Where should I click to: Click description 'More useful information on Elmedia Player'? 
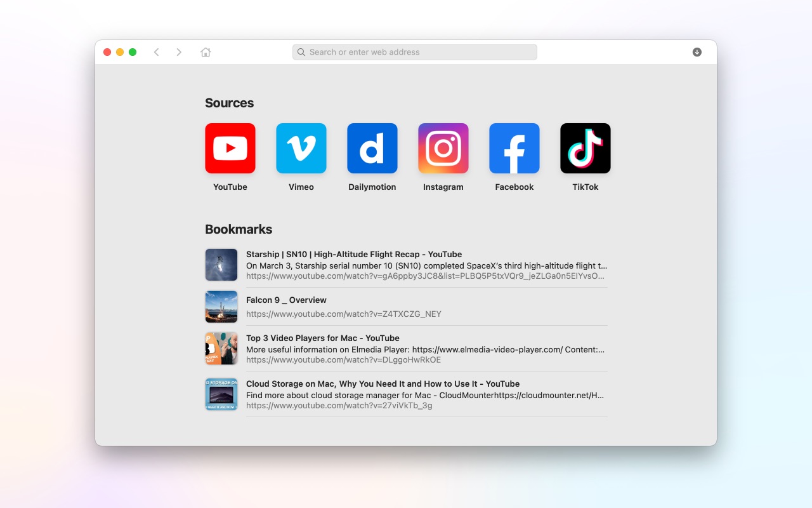point(425,349)
